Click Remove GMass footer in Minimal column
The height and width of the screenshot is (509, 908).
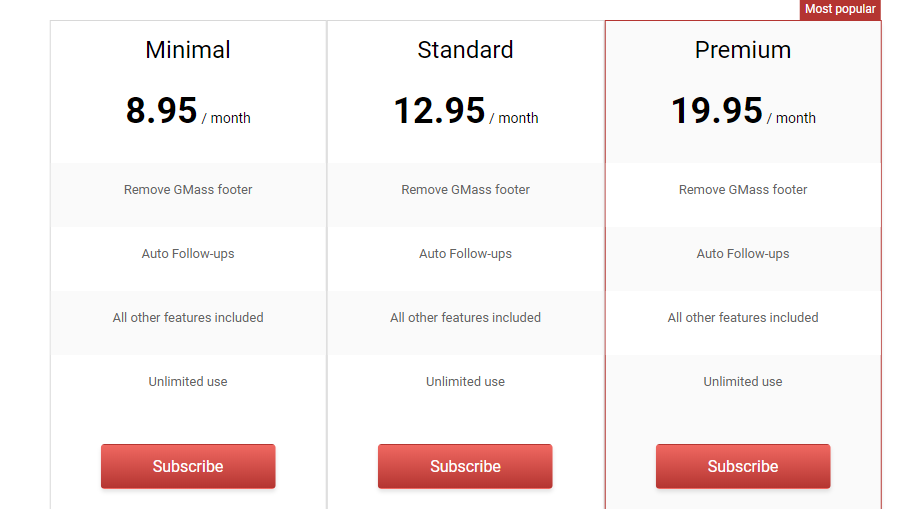coord(188,189)
